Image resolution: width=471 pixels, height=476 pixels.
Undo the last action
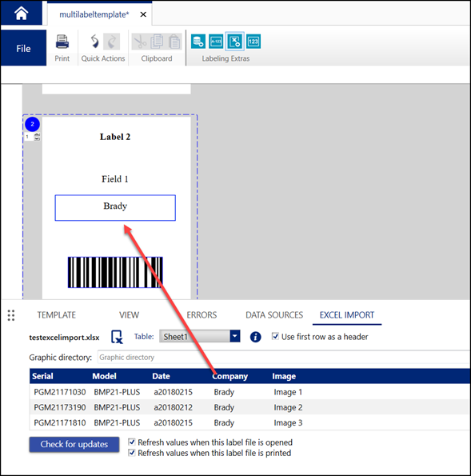pyautogui.click(x=94, y=42)
